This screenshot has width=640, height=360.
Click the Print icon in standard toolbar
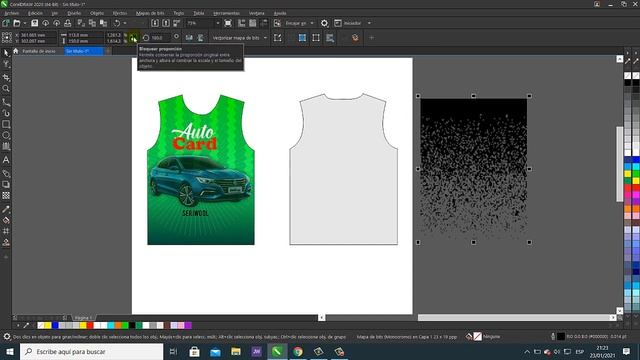point(68,23)
